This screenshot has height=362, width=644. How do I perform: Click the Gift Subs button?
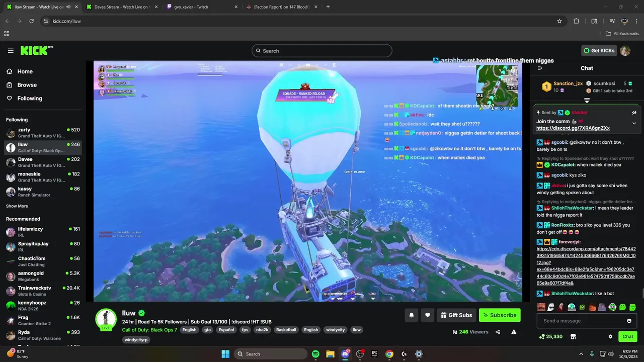(x=456, y=315)
